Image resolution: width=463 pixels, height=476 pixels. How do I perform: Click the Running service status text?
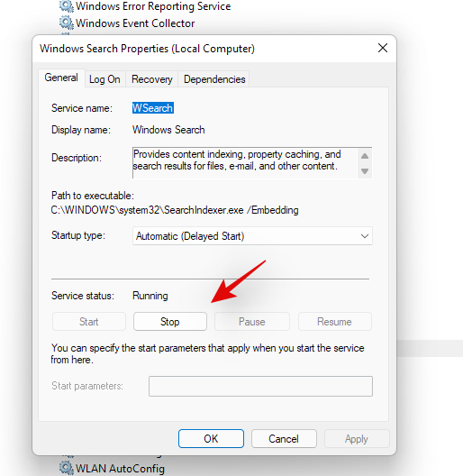click(x=150, y=296)
